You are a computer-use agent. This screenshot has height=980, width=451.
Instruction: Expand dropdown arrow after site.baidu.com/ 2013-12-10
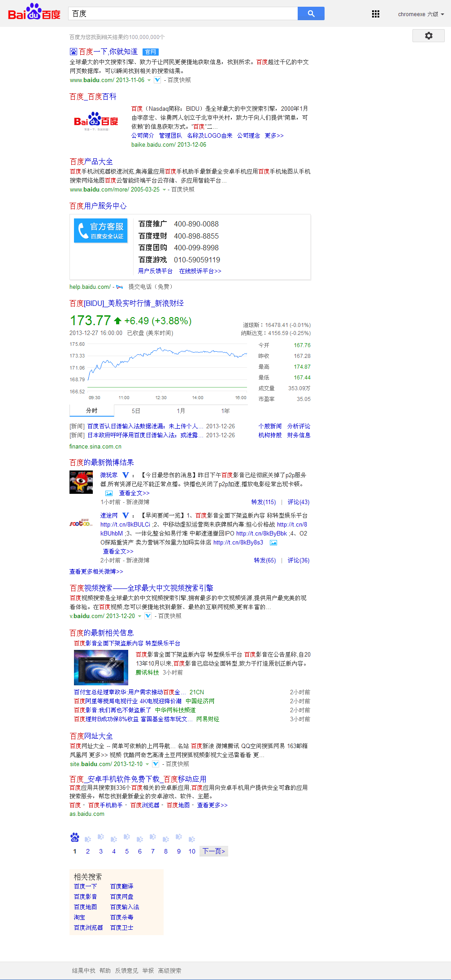147,764
